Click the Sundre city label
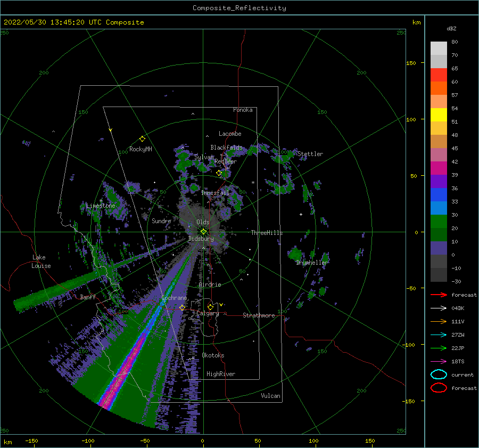 [x=161, y=221]
